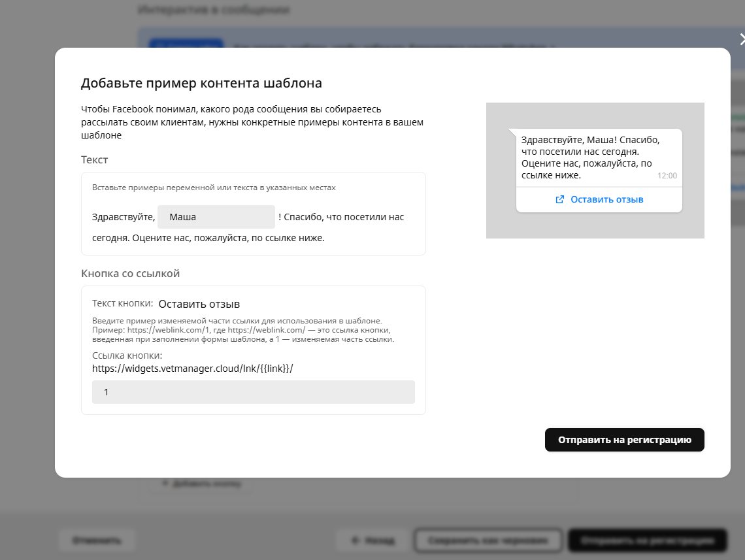This screenshot has height=560, width=745.
Task: Click the Кнопка со ссылкой section heading
Action: coord(130,273)
